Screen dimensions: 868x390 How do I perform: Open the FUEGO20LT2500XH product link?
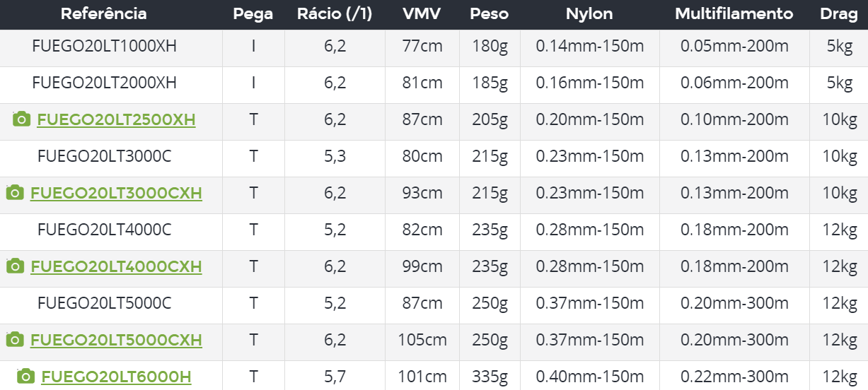tap(116, 120)
